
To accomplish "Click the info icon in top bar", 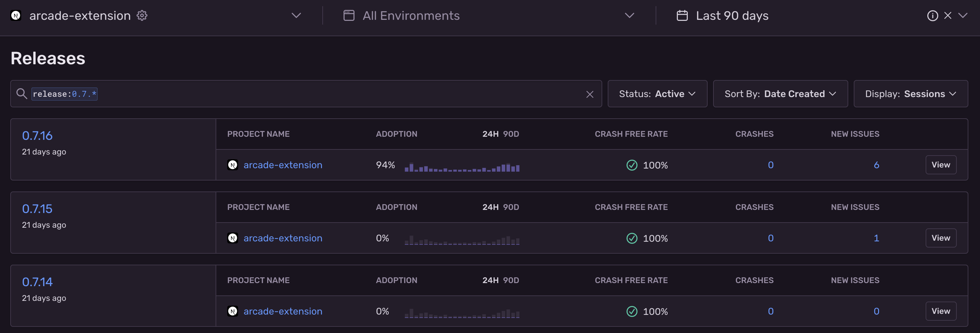I will pos(932,16).
